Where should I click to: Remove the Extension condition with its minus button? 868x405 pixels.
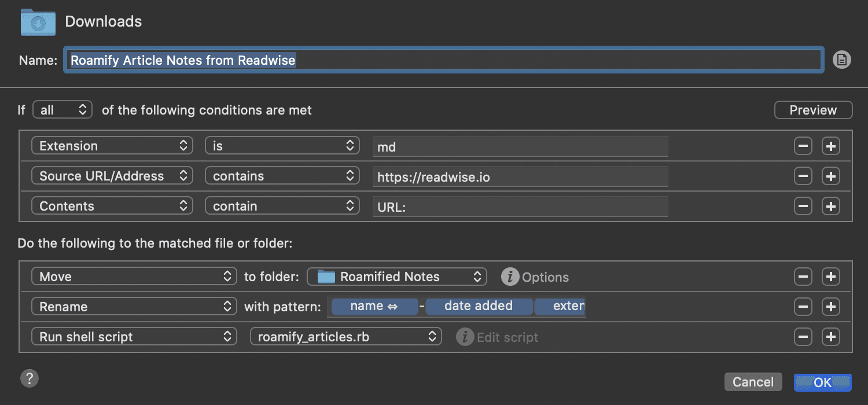point(803,146)
